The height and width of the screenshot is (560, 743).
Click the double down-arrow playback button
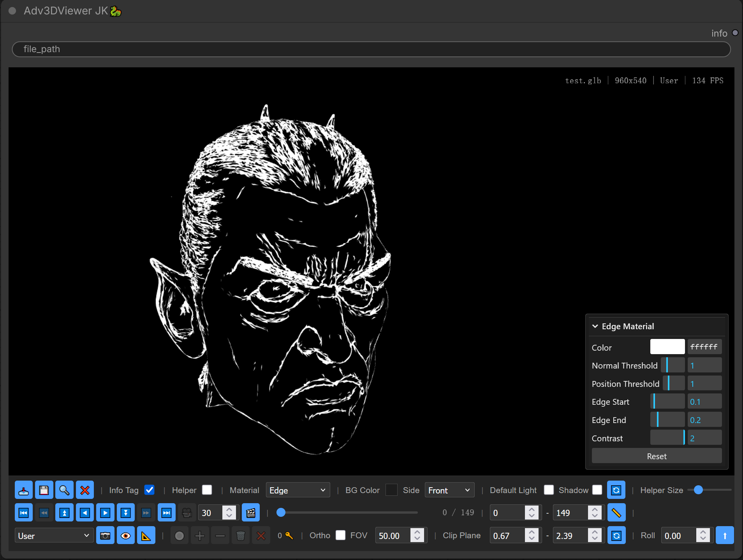(126, 513)
